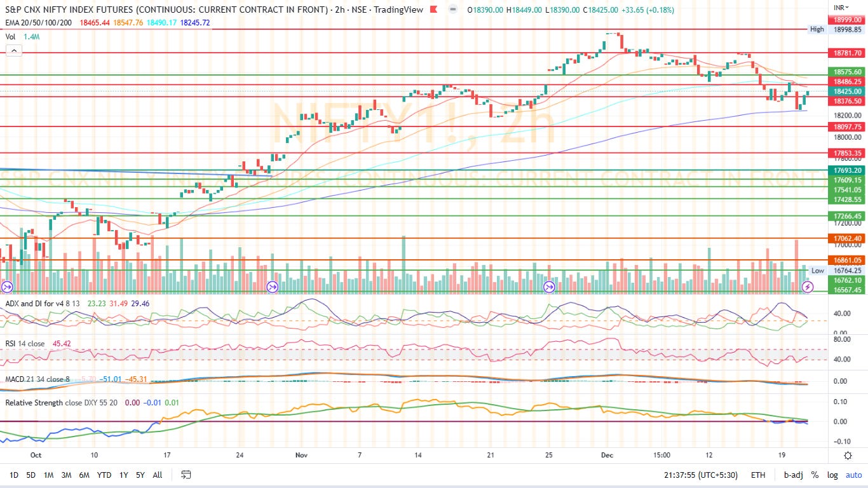
Task: Select the 1M time range
Action: pos(48,475)
